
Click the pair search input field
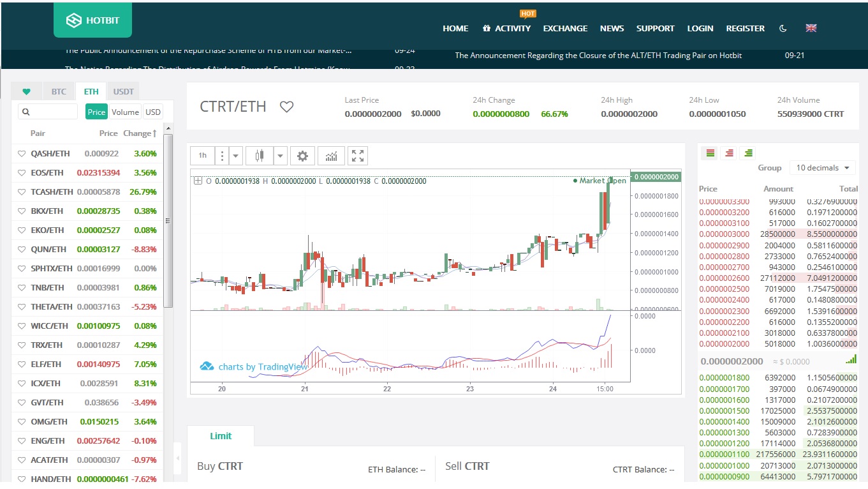[48, 112]
